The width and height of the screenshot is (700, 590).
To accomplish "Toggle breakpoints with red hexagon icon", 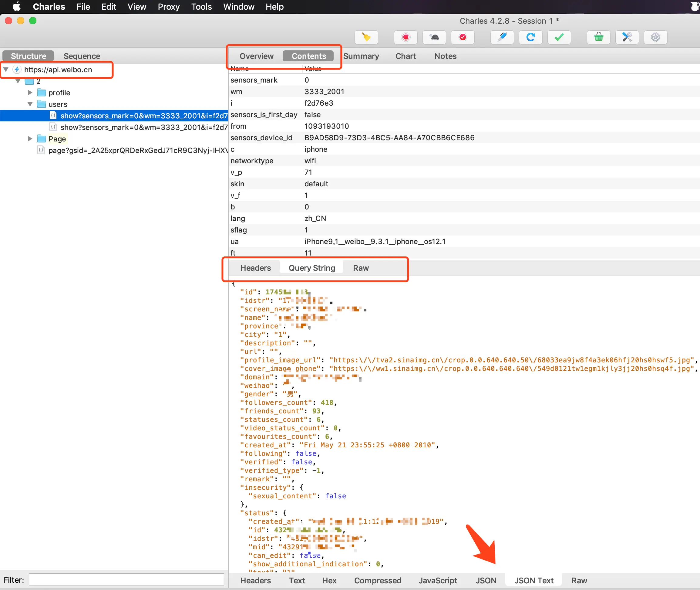I will [463, 37].
